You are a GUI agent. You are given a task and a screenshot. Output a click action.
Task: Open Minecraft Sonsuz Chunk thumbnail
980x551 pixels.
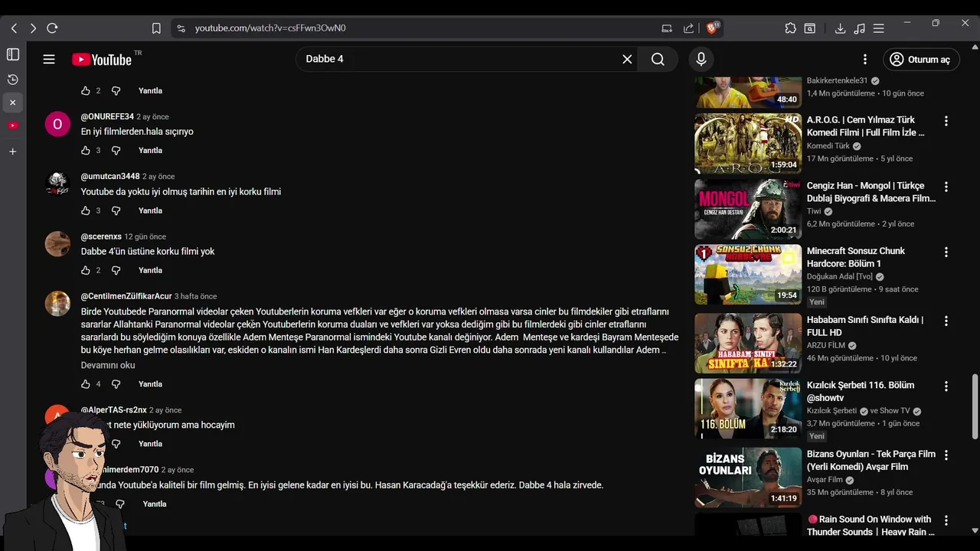[x=748, y=275]
